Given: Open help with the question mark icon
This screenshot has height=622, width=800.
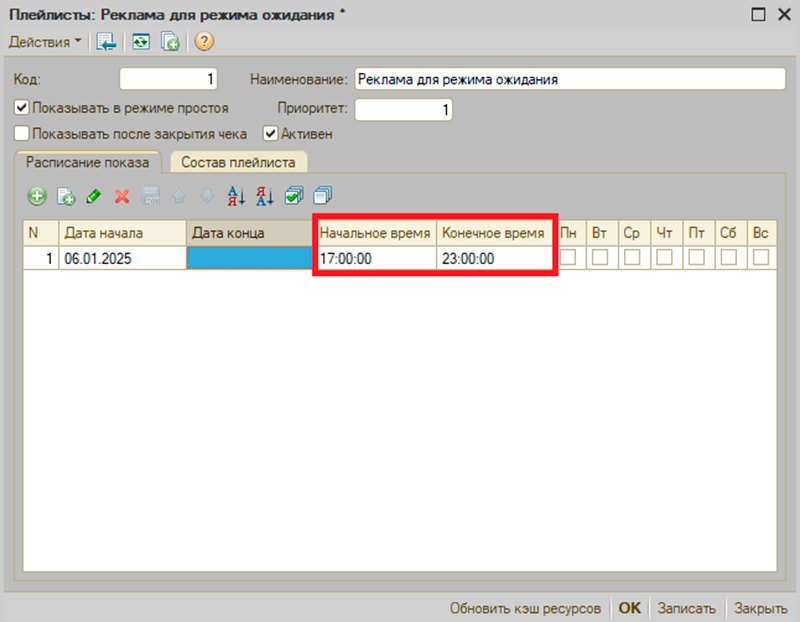Looking at the screenshot, I should click(204, 41).
